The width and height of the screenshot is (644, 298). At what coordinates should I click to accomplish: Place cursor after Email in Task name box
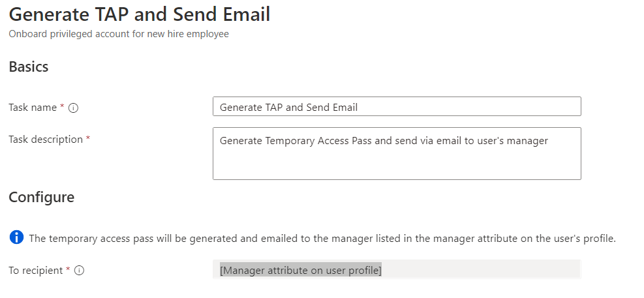pos(359,107)
